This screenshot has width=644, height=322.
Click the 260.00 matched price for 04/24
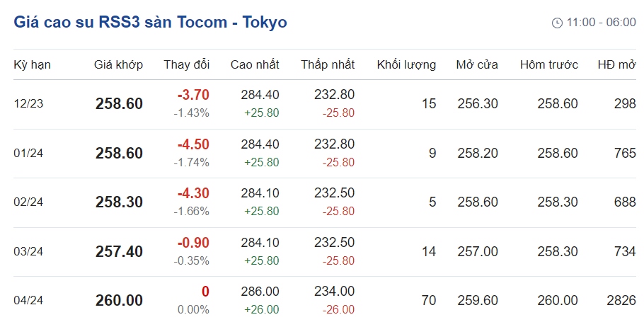pos(119,300)
